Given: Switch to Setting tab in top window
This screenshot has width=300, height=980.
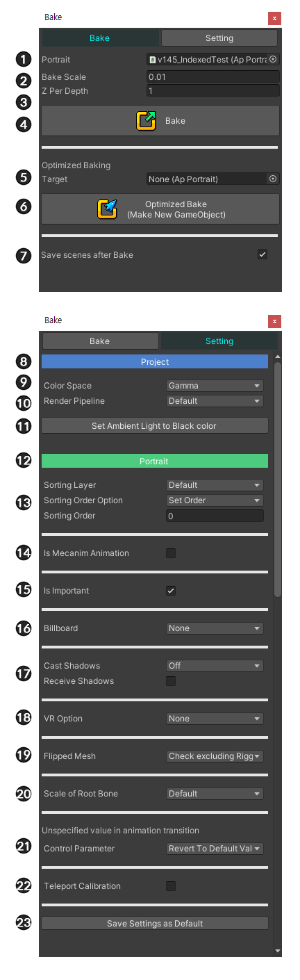Looking at the screenshot, I should click(x=219, y=38).
